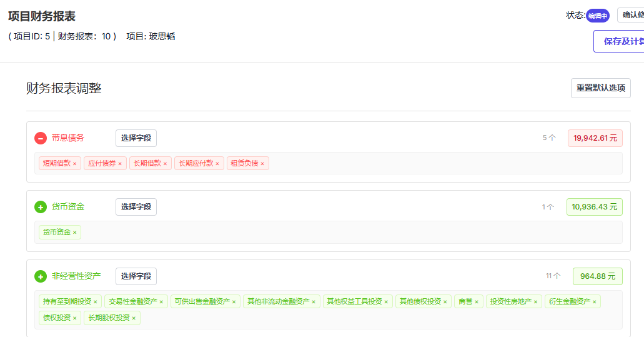644x337 pixels.
Task: Click the 11 个 count label
Action: (x=553, y=276)
